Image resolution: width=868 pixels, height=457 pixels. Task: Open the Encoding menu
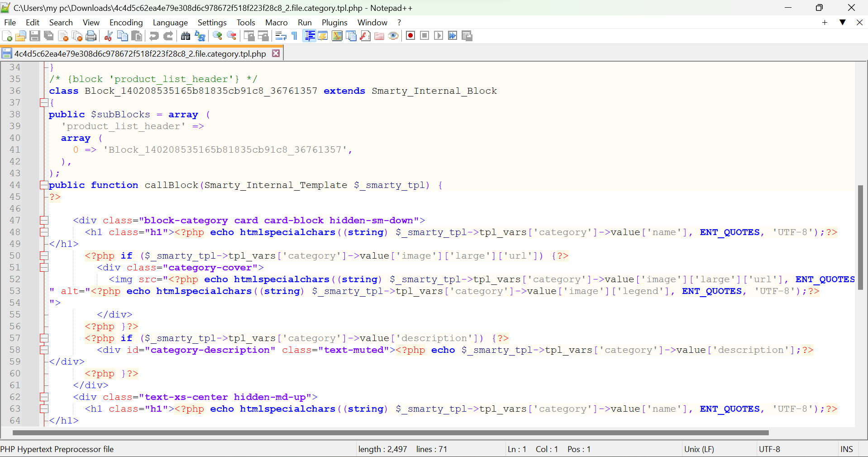[126, 23]
